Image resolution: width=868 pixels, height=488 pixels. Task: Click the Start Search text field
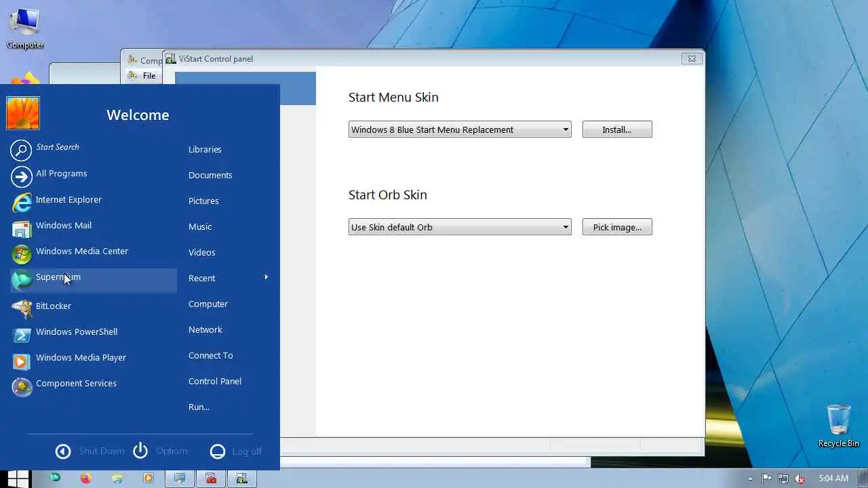tap(58, 147)
